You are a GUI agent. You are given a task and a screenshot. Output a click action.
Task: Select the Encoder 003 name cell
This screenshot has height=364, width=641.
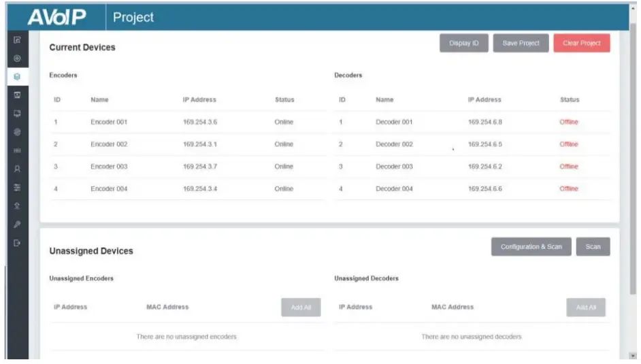pyautogui.click(x=109, y=166)
